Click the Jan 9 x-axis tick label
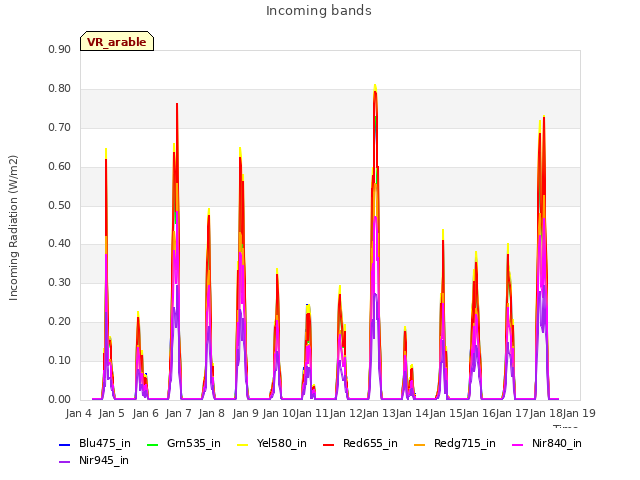This screenshot has height=480, width=640. 246,413
